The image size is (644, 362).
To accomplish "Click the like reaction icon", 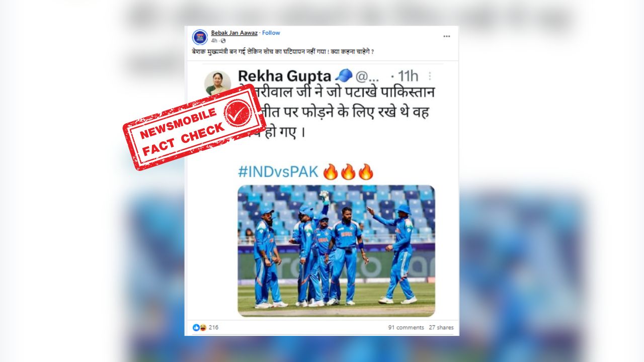I will coord(196,327).
